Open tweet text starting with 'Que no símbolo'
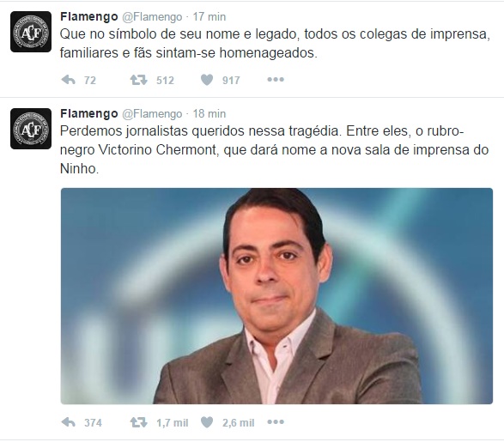Image resolution: width=504 pixels, height=442 pixels. [275, 44]
